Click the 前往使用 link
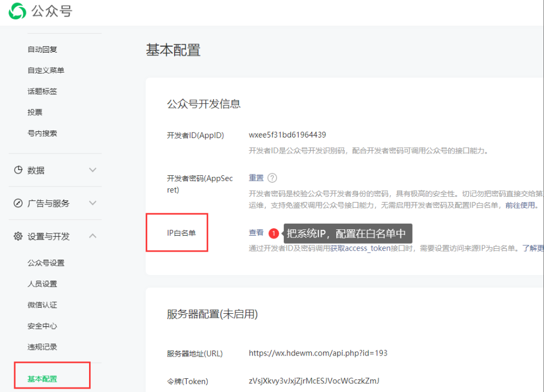Viewport: 544px width, 392px height. pos(521,205)
